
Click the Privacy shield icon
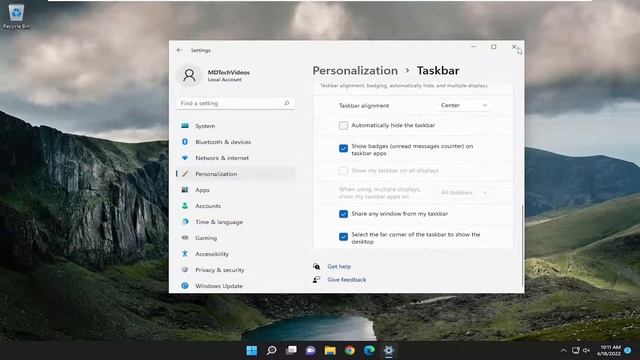(x=185, y=270)
